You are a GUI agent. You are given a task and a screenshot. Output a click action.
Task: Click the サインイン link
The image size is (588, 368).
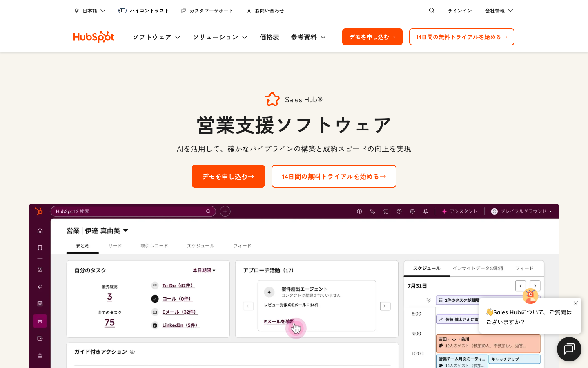[x=459, y=11]
